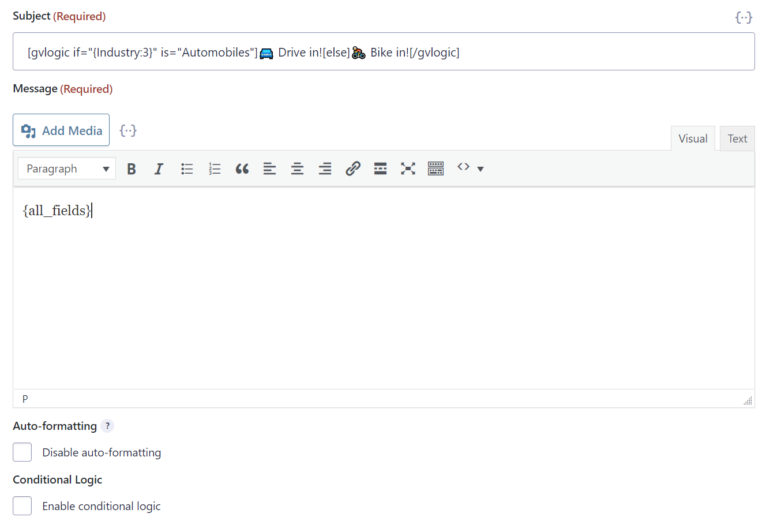The height and width of the screenshot is (532, 766).
Task: Enter fullscreen distraction-free mode
Action: point(408,168)
